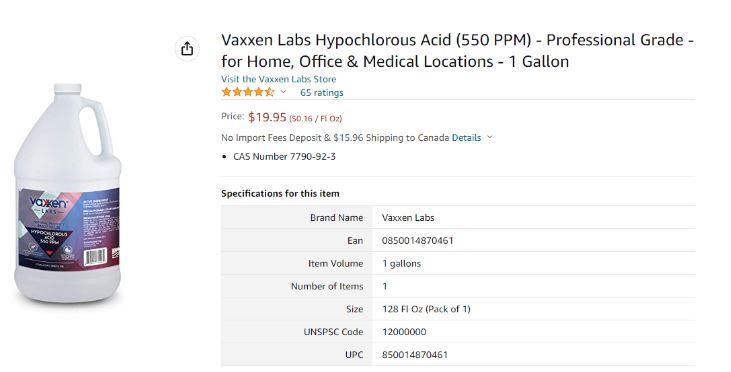Select the CAS Number 7790-92-3 bullet
Image resolution: width=731 pixels, height=372 pixels.
coord(284,157)
